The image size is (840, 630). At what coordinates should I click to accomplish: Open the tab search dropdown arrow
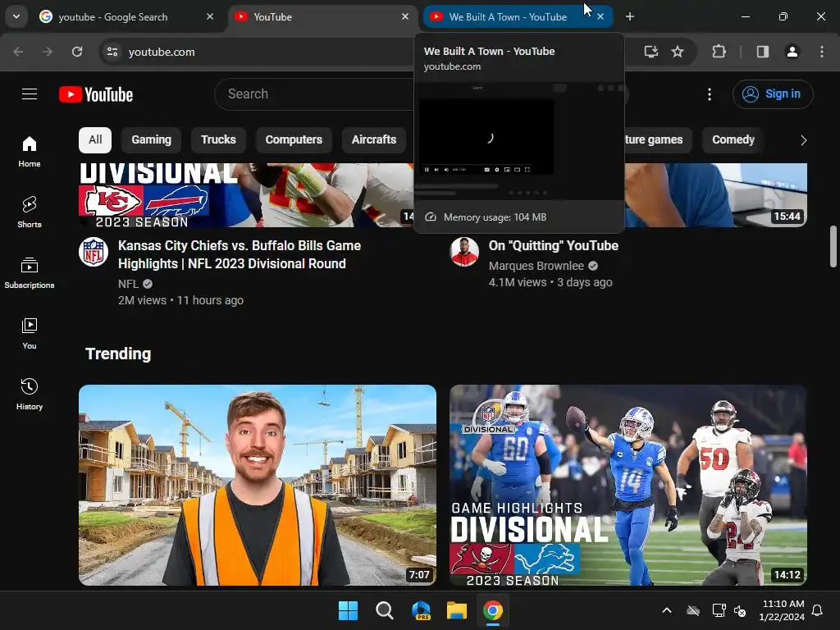click(16, 16)
